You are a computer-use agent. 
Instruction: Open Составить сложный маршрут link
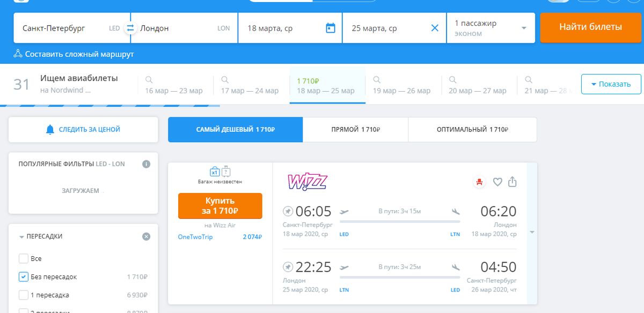[x=74, y=54]
